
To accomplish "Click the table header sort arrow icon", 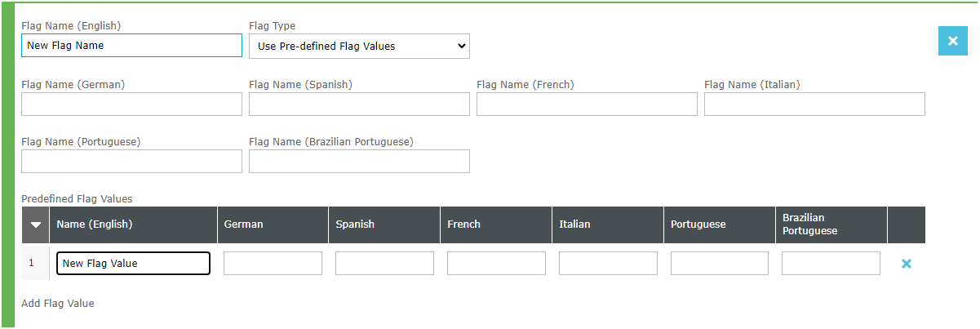I will 36,225.
